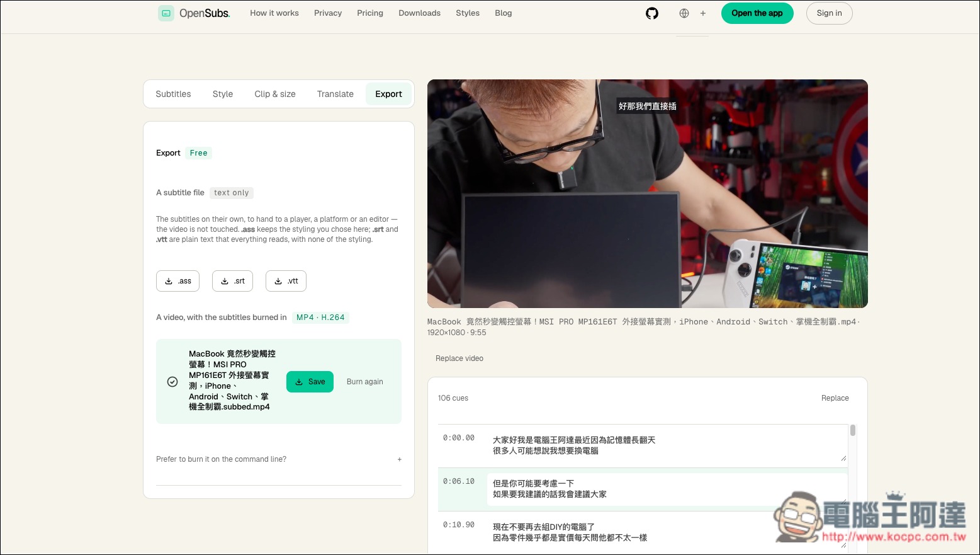Image resolution: width=980 pixels, height=555 pixels.
Task: Save the burned subtitle video
Action: [x=310, y=382]
